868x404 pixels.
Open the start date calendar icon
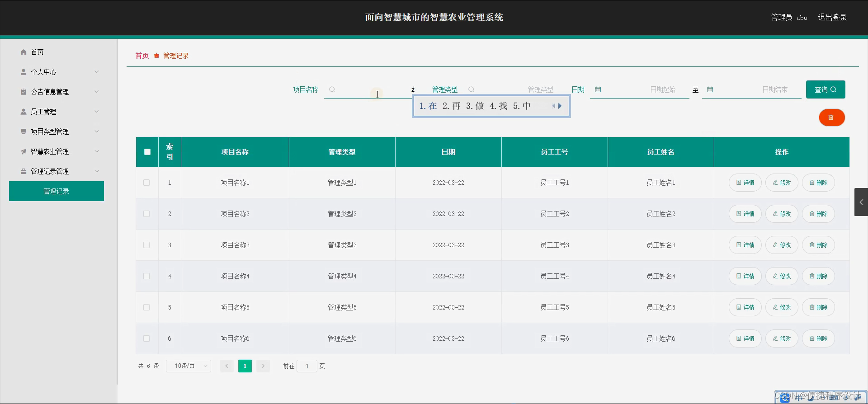(598, 90)
